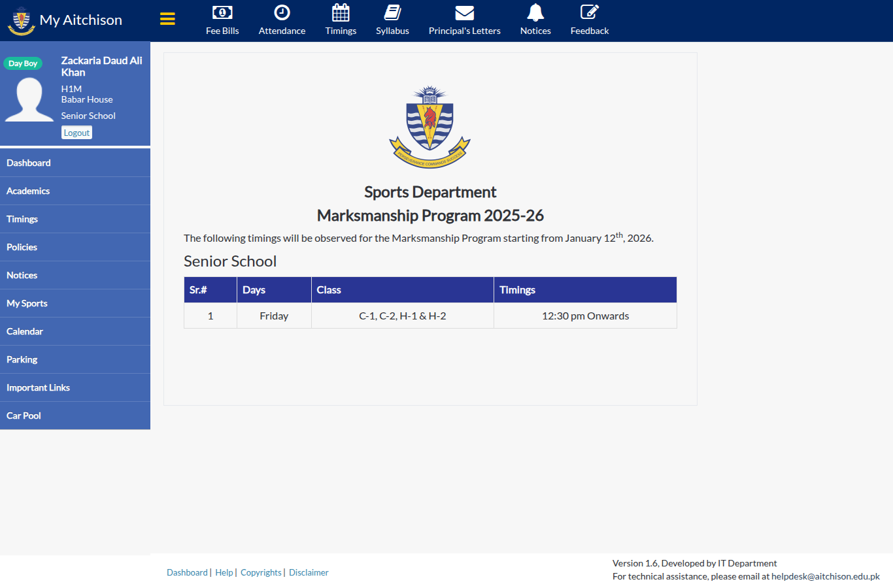Click the footer Disclaimer link
The width and height of the screenshot is (893, 588).
coord(309,572)
